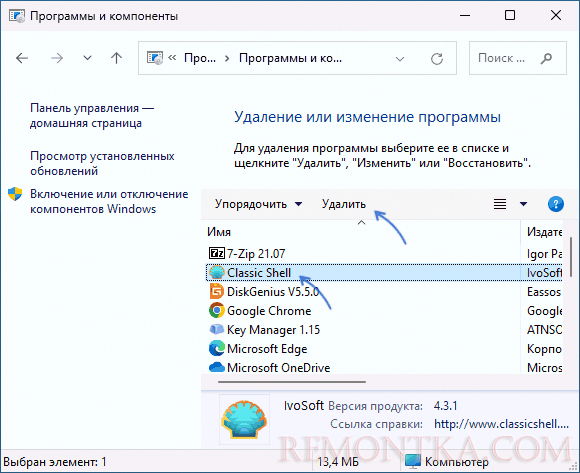Open the recent locations chevron
Image resolution: width=580 pixels, height=473 pixels.
pyautogui.click(x=87, y=58)
